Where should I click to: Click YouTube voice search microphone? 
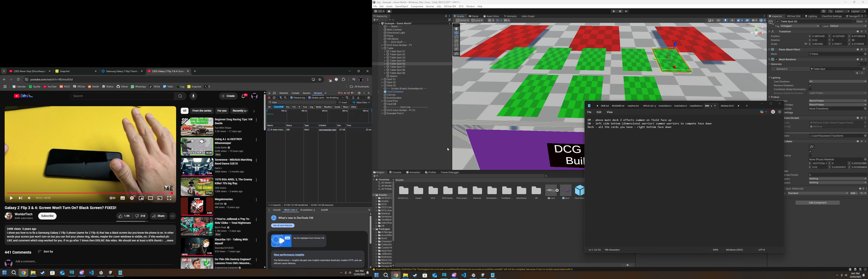pos(193,96)
